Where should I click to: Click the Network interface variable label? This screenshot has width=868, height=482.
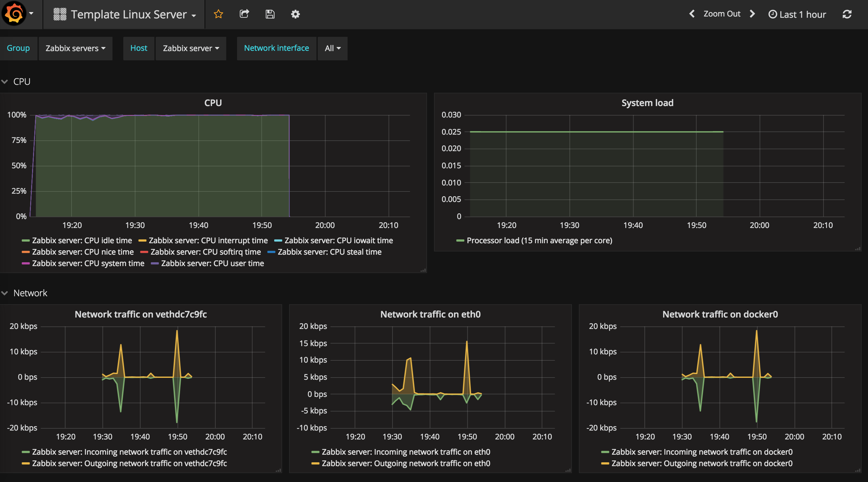click(276, 48)
